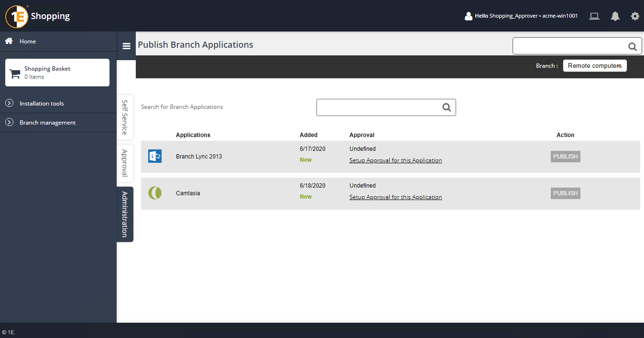Open the Remote computers branch dropdown
Viewport: 644px width, 338px height.
tap(594, 66)
